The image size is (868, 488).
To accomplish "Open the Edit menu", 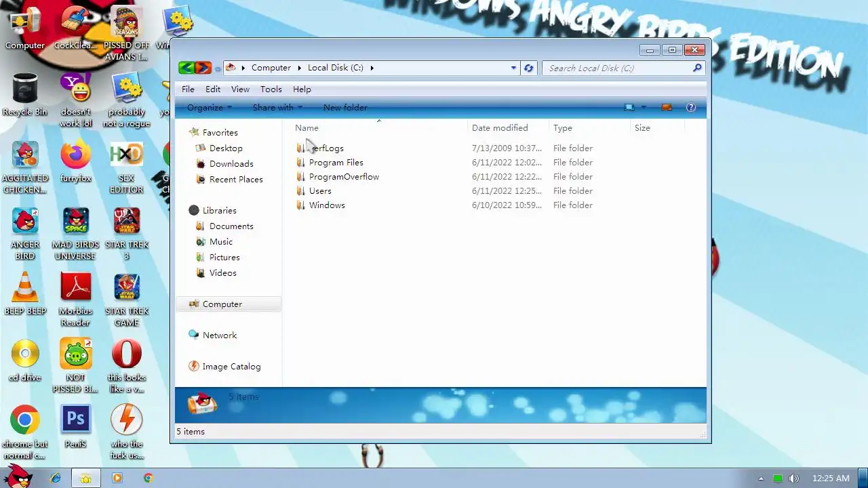I will click(x=213, y=89).
